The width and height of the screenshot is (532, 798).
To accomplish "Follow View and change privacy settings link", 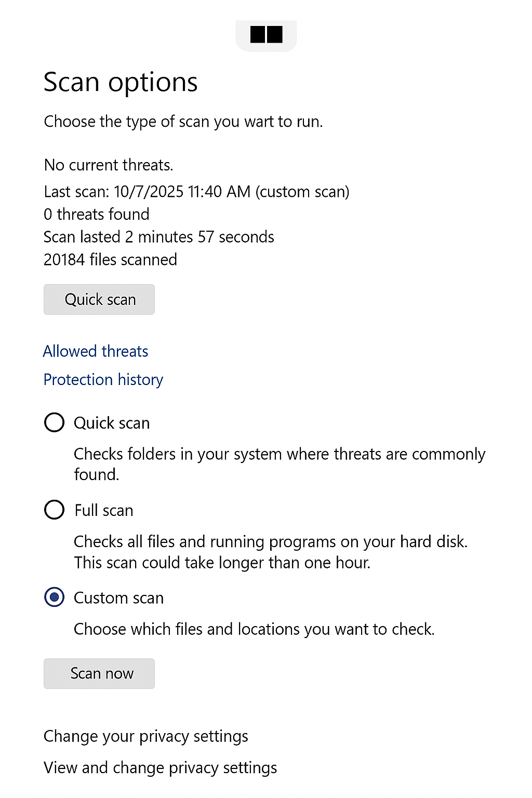I will [x=160, y=767].
